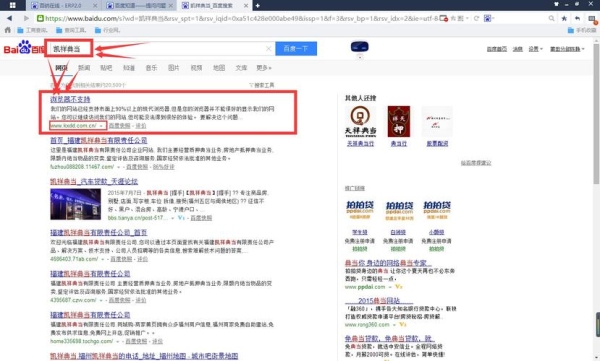Open the first result titled 浏览器不支持

coord(70,99)
